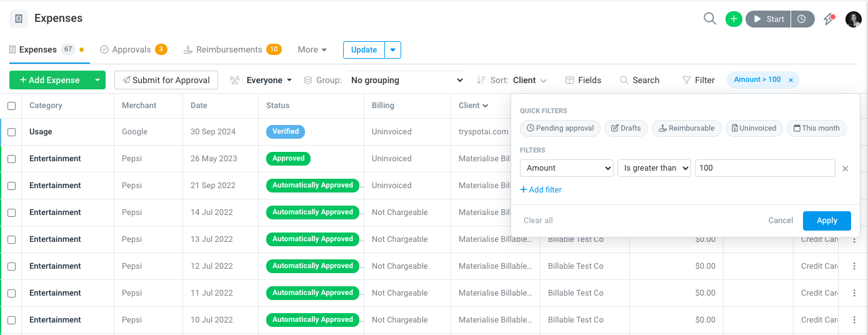
Task: Delete the Amount filter row with X
Action: [845, 168]
